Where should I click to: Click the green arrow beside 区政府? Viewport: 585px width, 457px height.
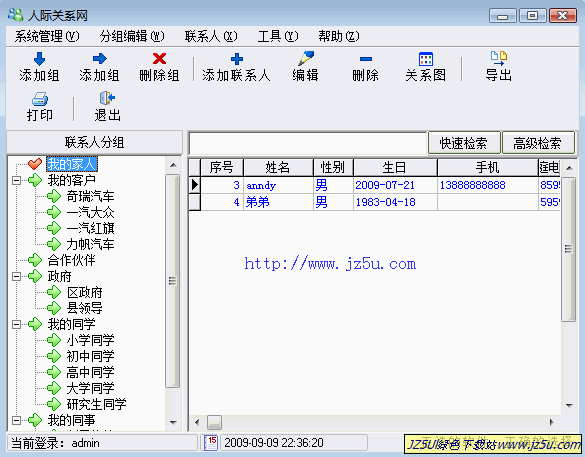click(54, 292)
